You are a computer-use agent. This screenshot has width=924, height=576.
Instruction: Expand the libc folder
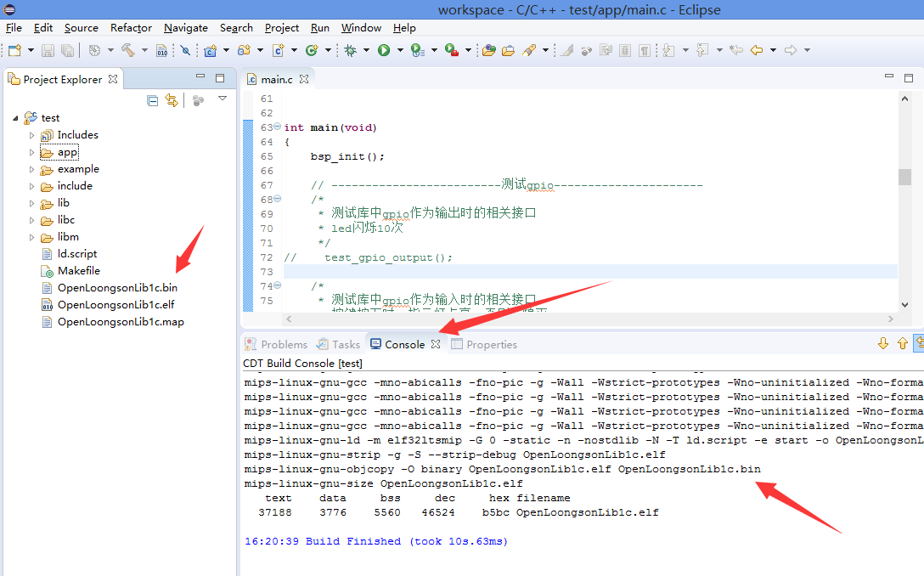31,220
